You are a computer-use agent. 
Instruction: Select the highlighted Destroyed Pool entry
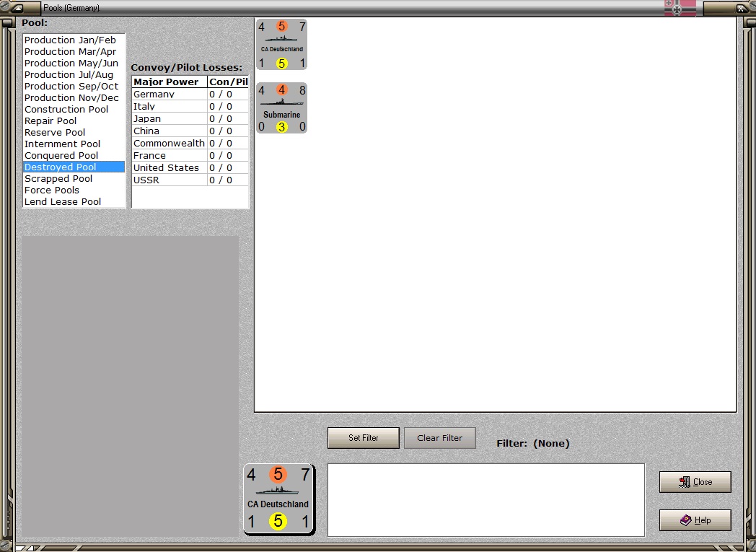coord(74,167)
